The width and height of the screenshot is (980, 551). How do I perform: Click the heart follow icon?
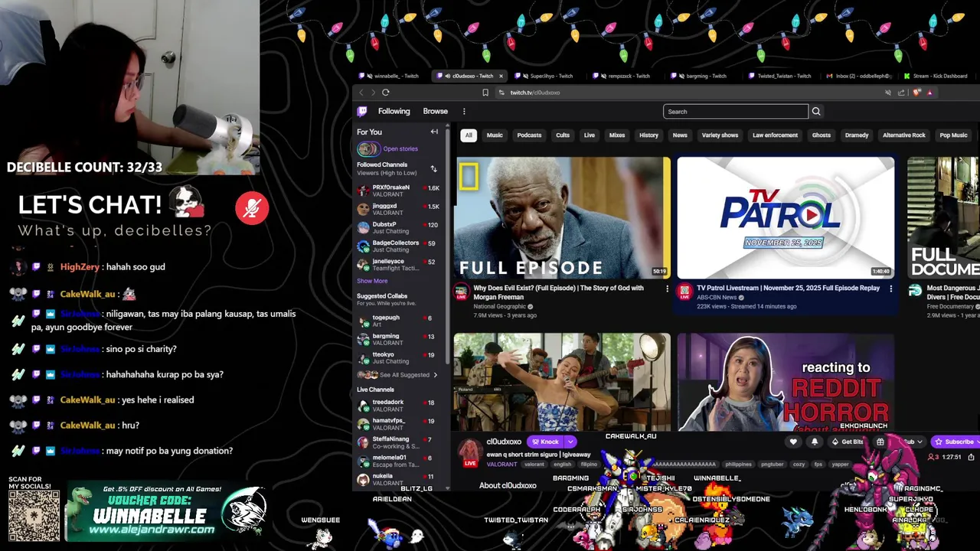pyautogui.click(x=793, y=442)
